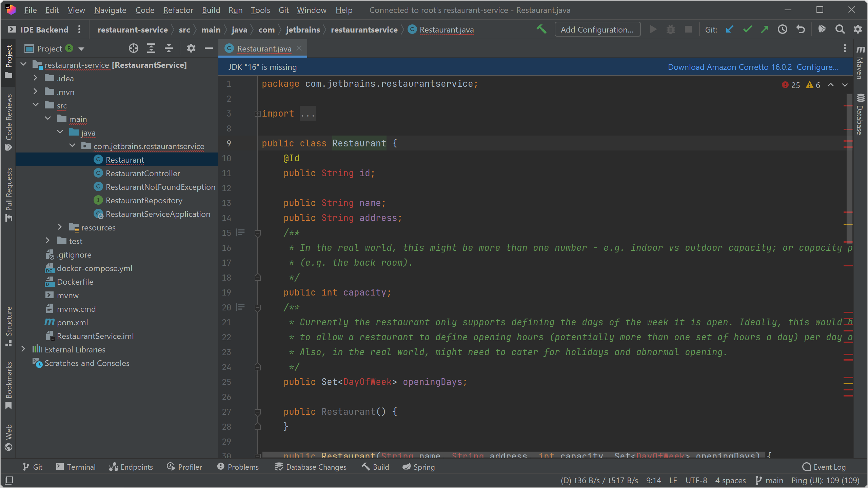Collapse the Javadoc comment at line 15
Screen dimensions: 868x488
point(257,233)
